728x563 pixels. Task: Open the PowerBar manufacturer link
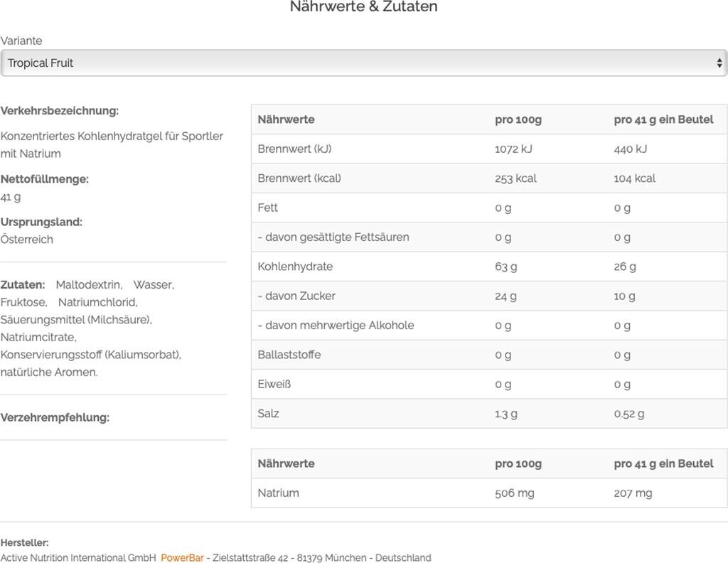pos(182,558)
